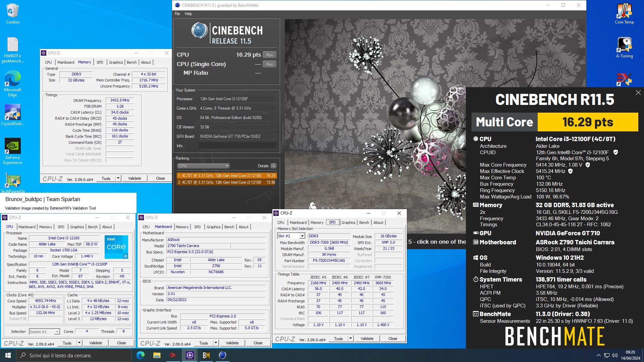Viewport: 644px width, 362px height.
Task: Launch Microsoft Edge from the desktop
Action: pyautogui.click(x=12, y=83)
